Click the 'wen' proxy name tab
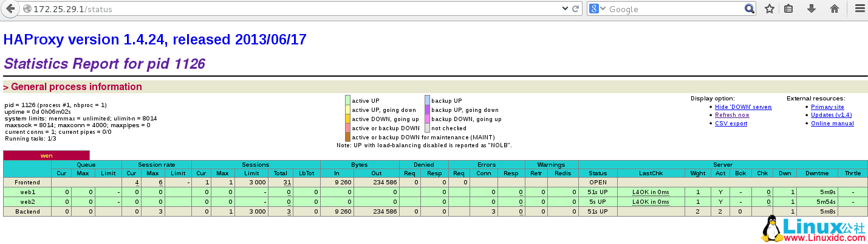This screenshot has width=868, height=244. click(x=46, y=156)
